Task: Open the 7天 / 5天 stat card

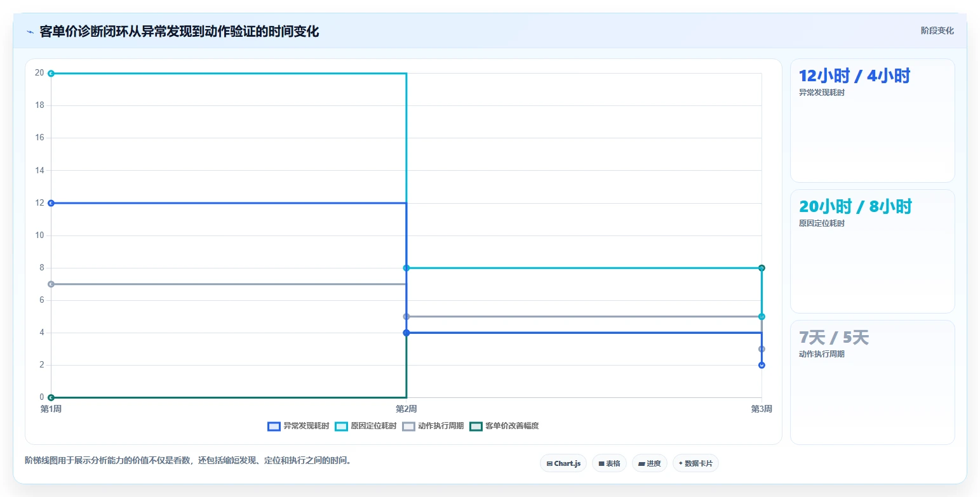Action: [873, 382]
